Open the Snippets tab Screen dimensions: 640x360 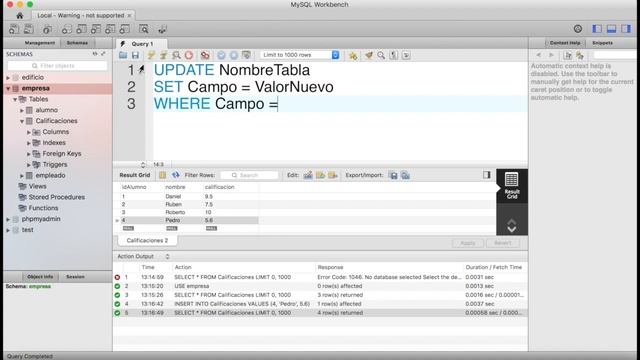pyautogui.click(x=602, y=43)
